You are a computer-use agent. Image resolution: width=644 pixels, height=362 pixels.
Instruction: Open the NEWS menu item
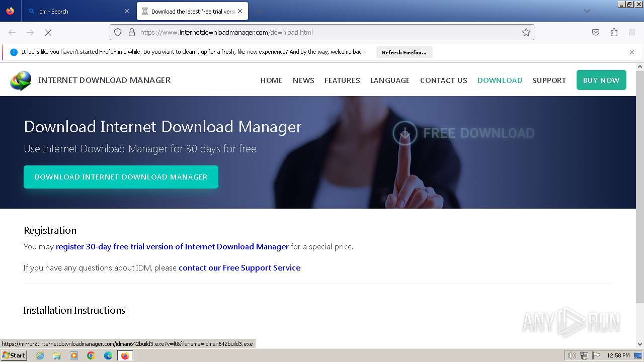[x=303, y=80]
